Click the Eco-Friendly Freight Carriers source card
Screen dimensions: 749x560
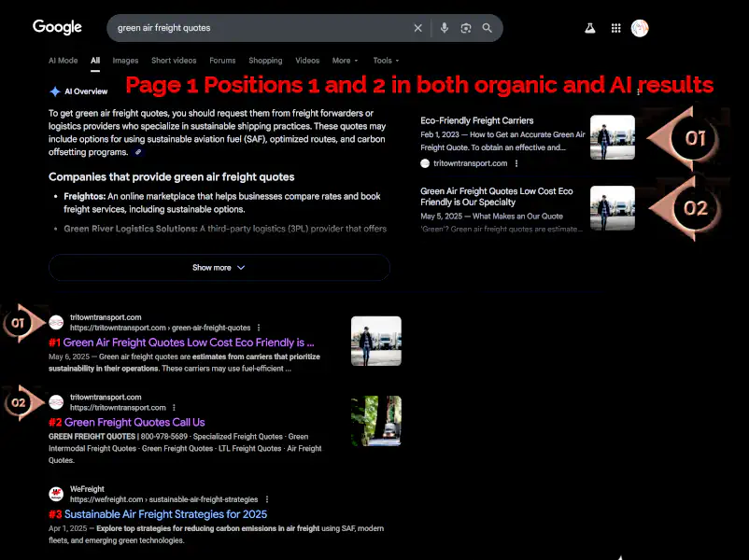(x=477, y=121)
